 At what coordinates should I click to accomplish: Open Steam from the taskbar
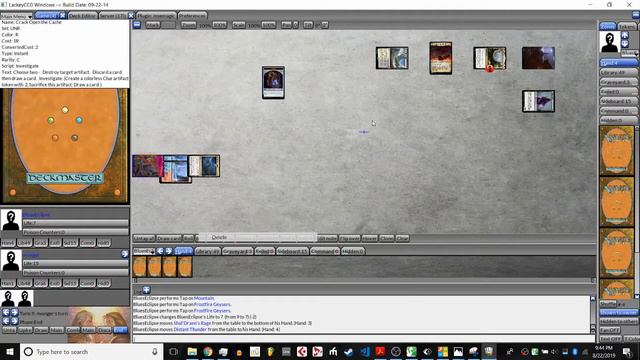coord(349,351)
